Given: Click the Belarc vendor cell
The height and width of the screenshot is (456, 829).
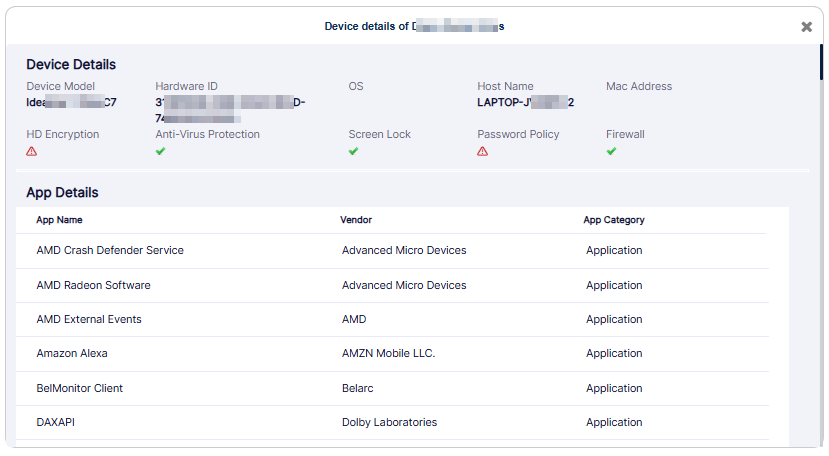Looking at the screenshot, I should coord(357,388).
